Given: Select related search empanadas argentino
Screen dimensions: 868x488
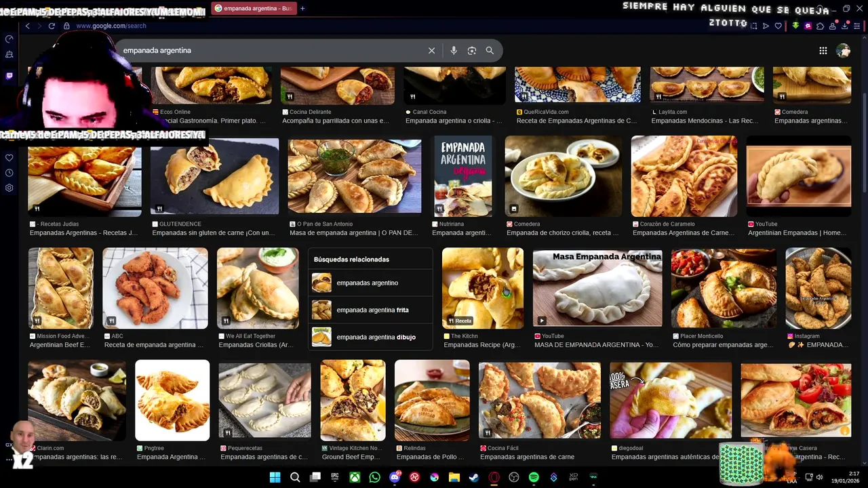Looking at the screenshot, I should click(x=370, y=283).
